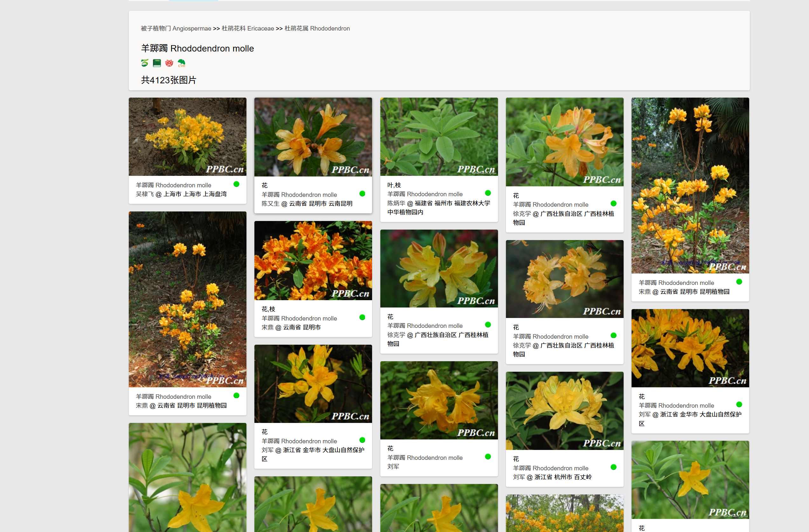Click 花 label on 百丈岭 card
The image size is (809, 532).
pos(516,459)
